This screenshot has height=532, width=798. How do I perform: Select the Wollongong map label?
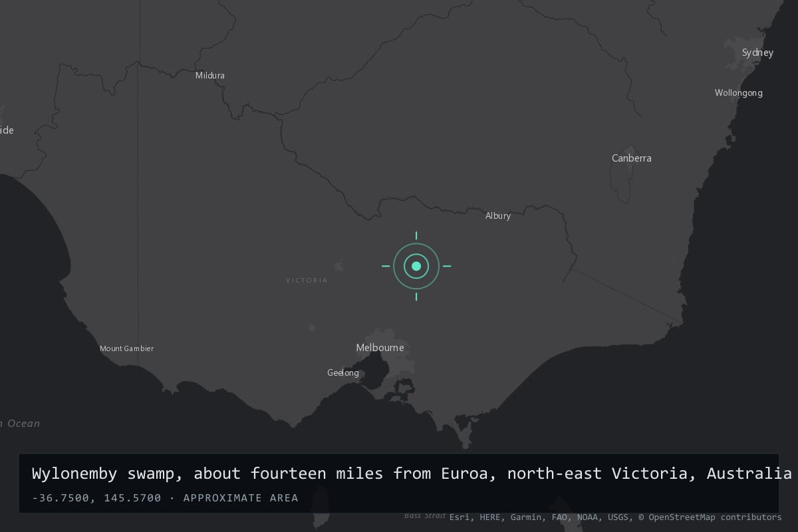[x=739, y=92]
